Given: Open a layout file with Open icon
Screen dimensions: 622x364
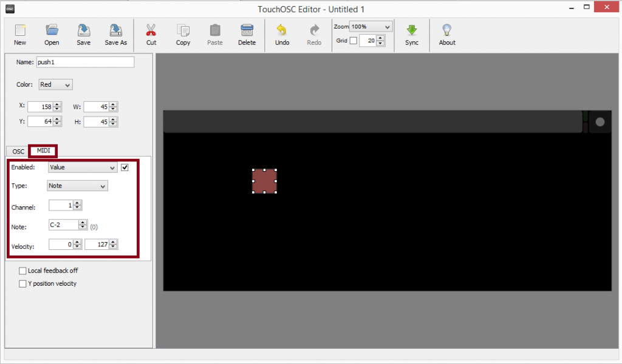Looking at the screenshot, I should coord(52,35).
